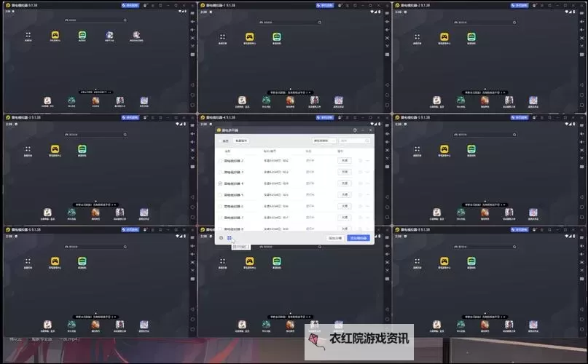The image size is (588, 364).
Task: Tick checkbox for 雷电模拟器-7 row
Action: [220, 218]
